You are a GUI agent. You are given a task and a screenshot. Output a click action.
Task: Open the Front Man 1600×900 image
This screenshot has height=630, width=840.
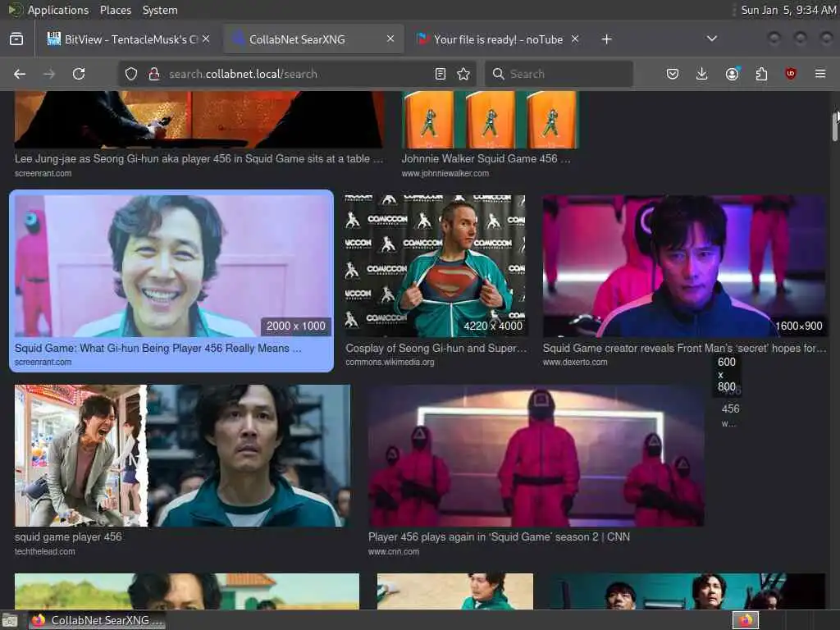pyautogui.click(x=684, y=266)
